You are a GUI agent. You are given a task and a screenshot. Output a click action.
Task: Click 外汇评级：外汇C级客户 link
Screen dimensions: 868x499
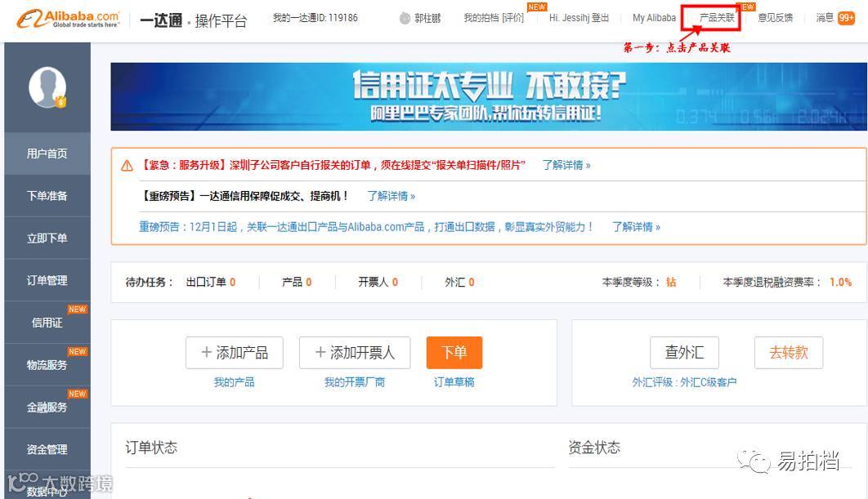(x=684, y=381)
